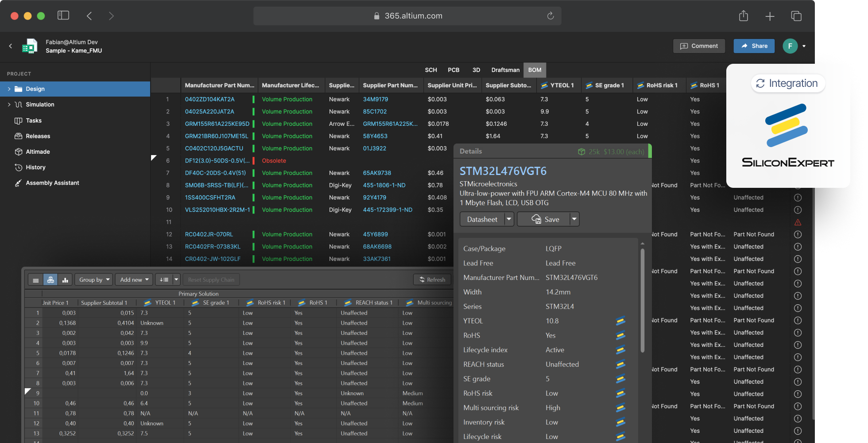Show the tab overview icon
This screenshot has height=443, width=868.
click(796, 16)
